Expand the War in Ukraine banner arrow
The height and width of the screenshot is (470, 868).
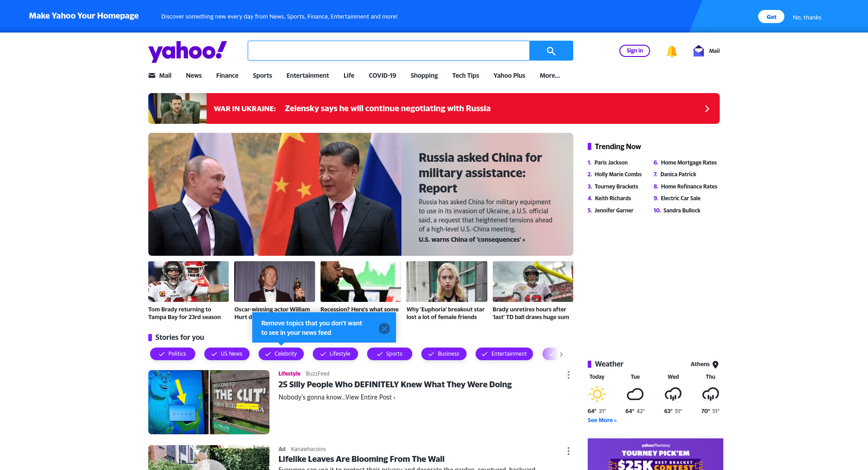(x=707, y=108)
